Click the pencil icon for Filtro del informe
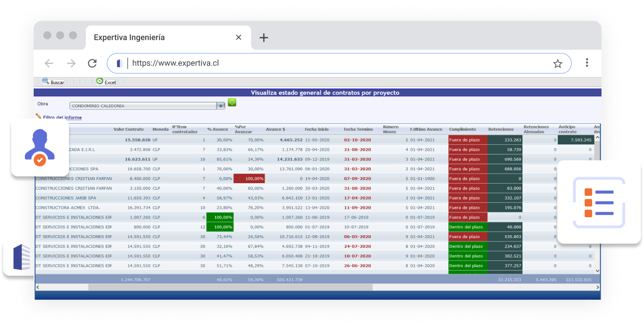The height and width of the screenshot is (327, 644). tap(38, 116)
